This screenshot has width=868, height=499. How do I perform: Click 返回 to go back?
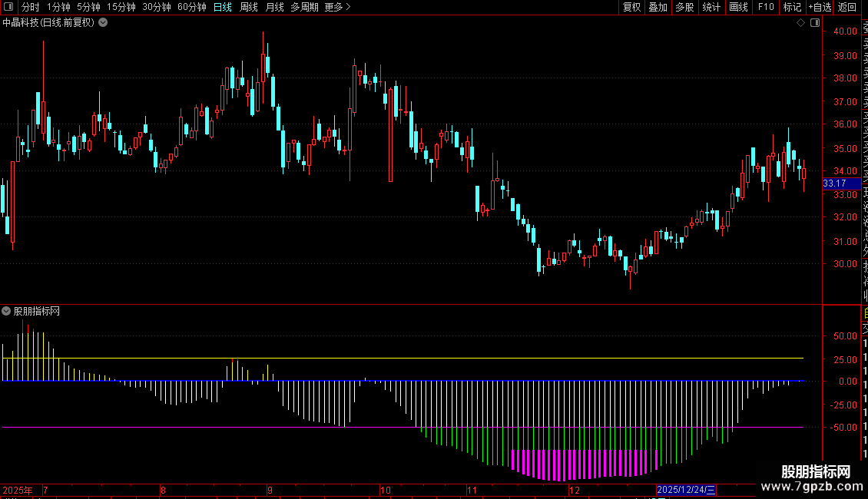pyautogui.click(x=847, y=7)
